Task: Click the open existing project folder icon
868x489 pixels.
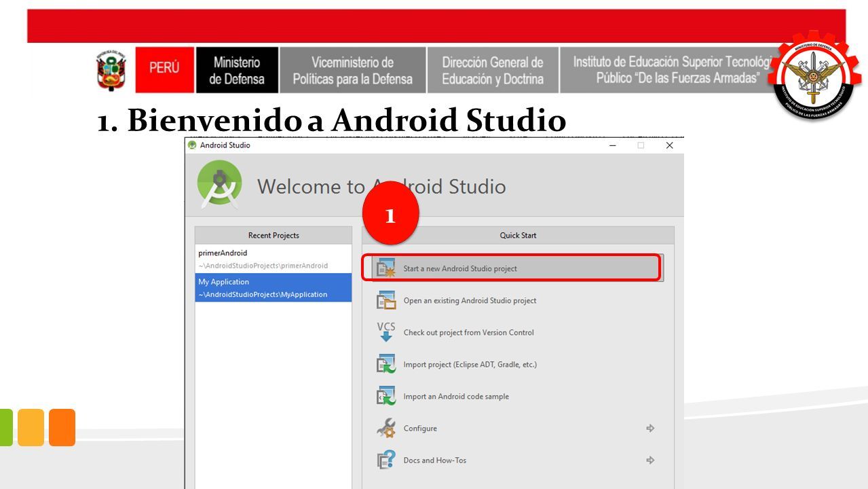Action: click(x=386, y=300)
